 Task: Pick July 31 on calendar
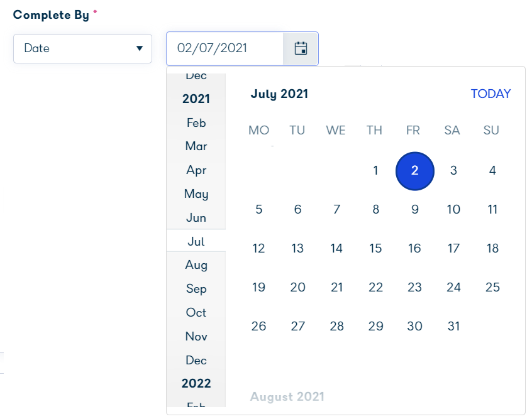coord(453,326)
